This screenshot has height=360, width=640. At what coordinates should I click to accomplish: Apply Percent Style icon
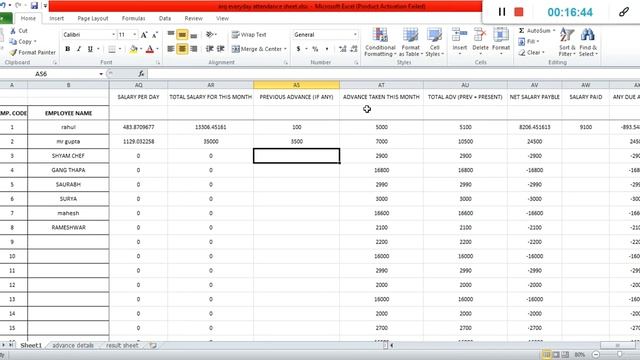[315, 49]
